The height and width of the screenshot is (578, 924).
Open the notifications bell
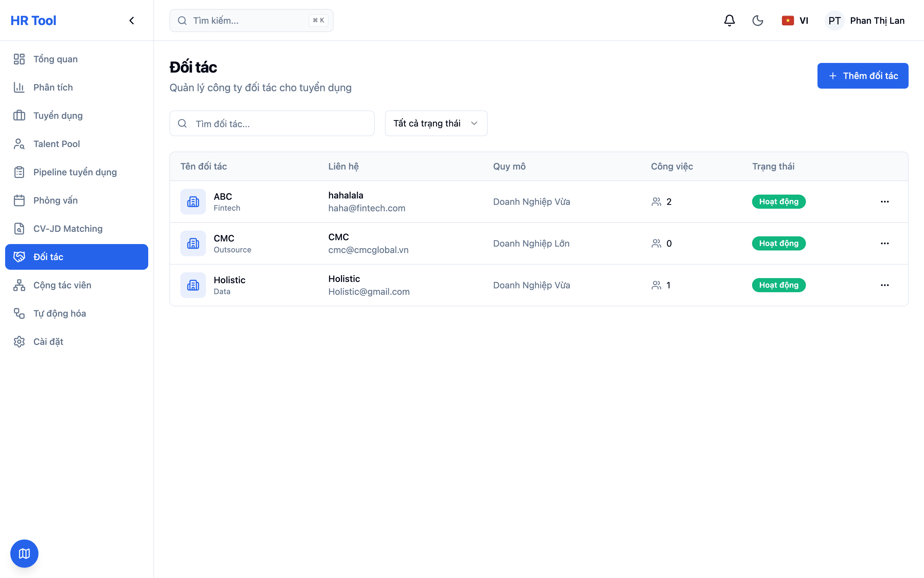[x=729, y=21]
